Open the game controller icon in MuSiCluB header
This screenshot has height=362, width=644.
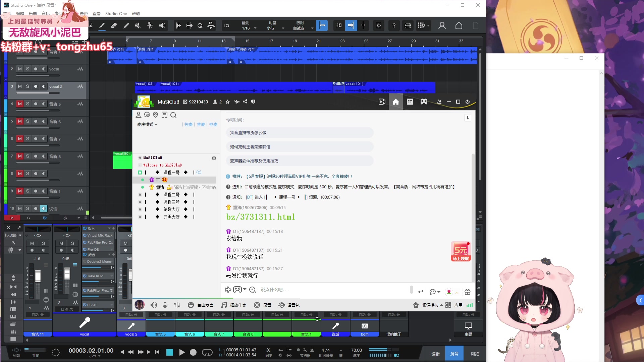coord(424,102)
